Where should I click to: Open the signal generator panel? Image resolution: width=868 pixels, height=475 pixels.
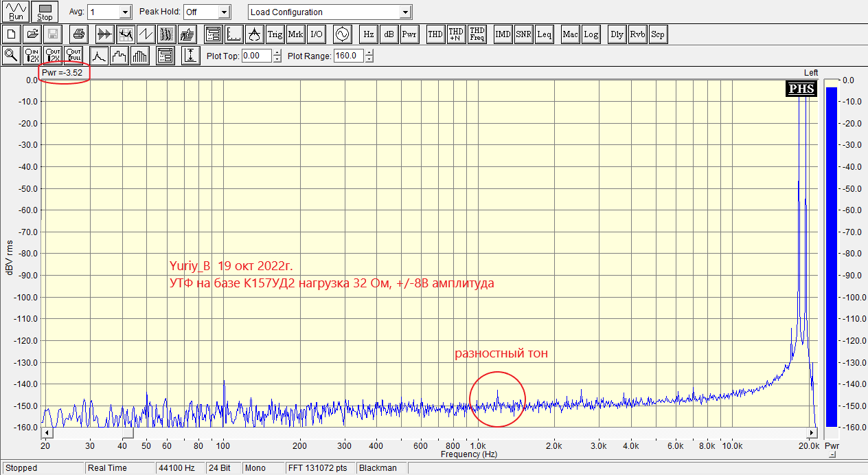pos(342,34)
